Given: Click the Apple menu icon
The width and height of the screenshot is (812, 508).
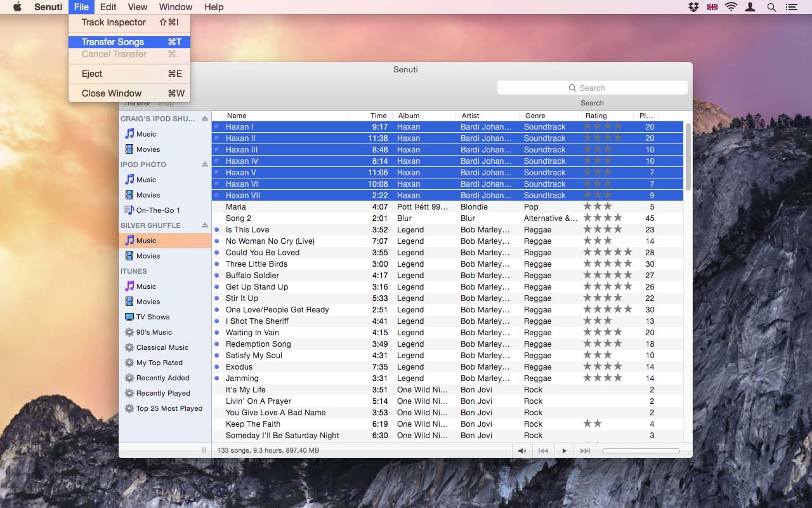Looking at the screenshot, I should pos(17,7).
